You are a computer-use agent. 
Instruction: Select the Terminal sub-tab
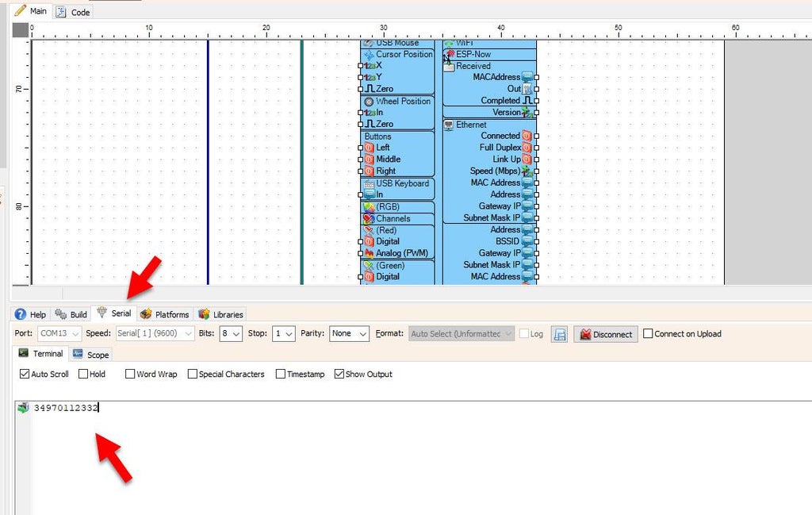(x=40, y=353)
